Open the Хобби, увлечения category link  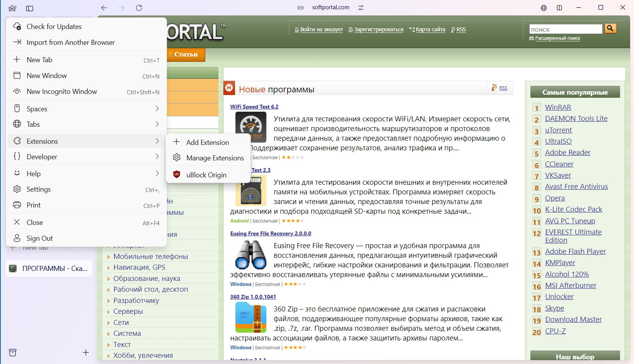pos(143,355)
